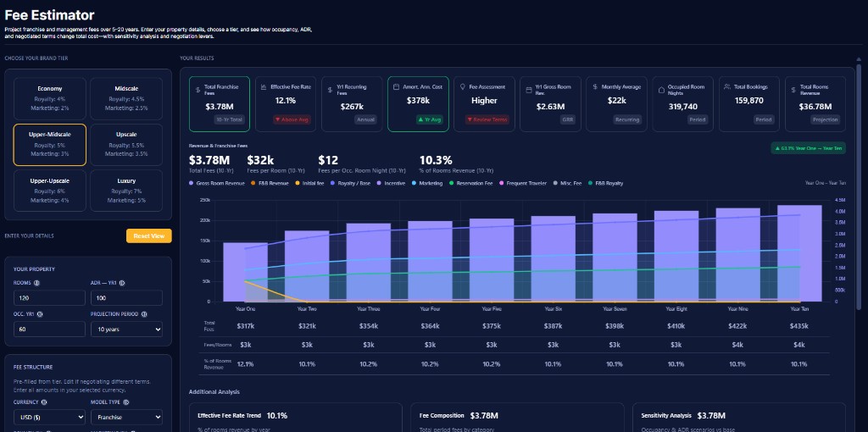The width and height of the screenshot is (868, 432).
Task: Click the Year One bar in the chart
Action: tap(245, 272)
